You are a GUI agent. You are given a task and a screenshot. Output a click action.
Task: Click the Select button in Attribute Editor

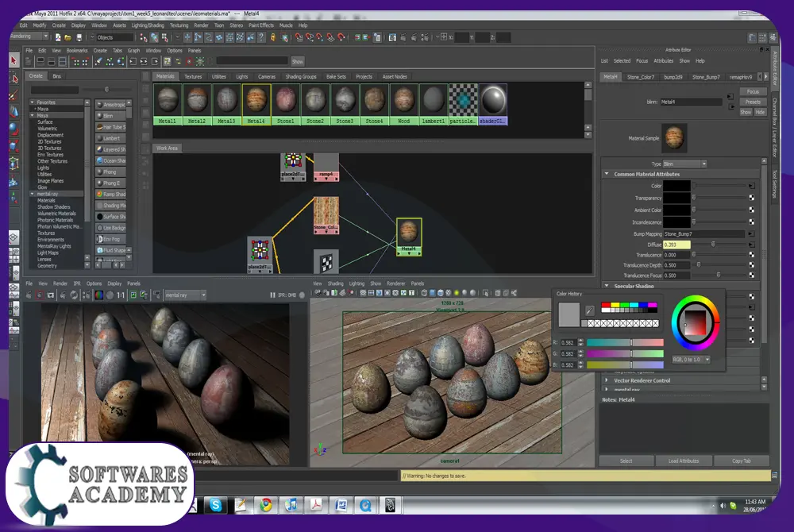tap(626, 461)
